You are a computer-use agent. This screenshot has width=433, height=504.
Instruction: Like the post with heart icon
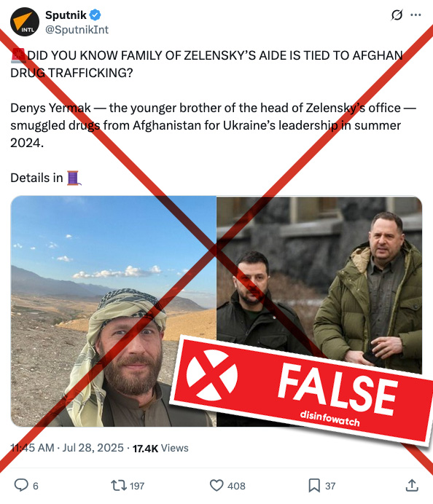(x=216, y=485)
